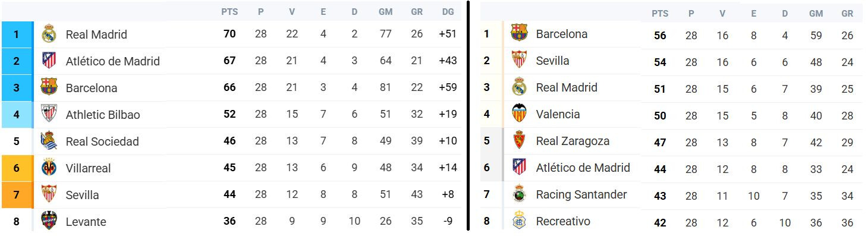868x236 pixels.
Task: Click the blue position 1 badge
Action: coord(16,34)
